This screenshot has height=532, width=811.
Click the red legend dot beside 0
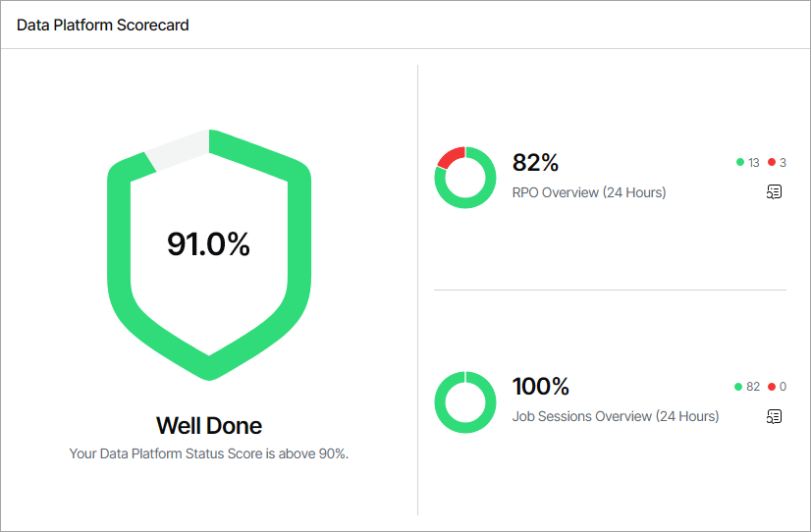pos(772,387)
